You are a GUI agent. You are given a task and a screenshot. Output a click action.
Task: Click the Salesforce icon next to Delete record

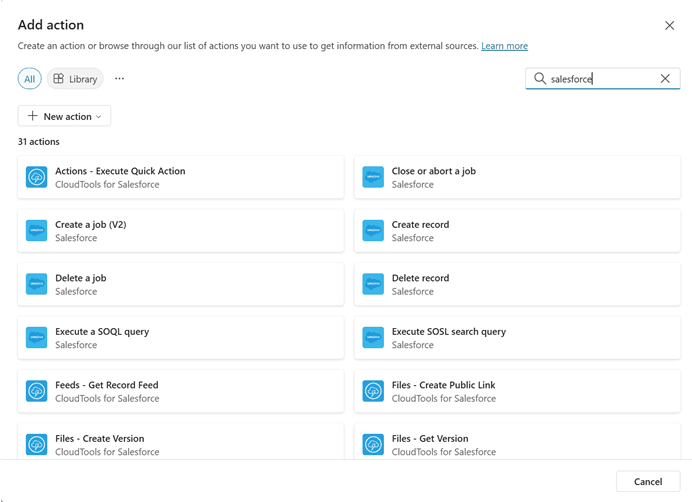tap(373, 284)
